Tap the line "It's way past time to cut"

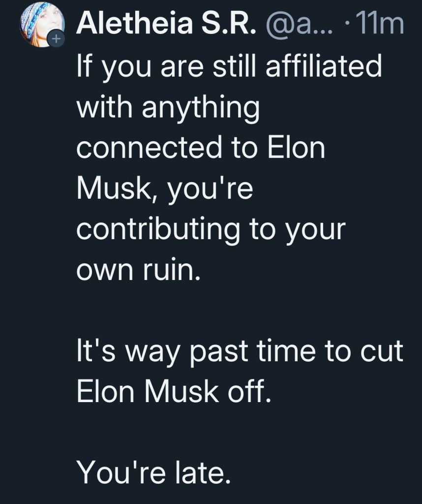coord(240,352)
